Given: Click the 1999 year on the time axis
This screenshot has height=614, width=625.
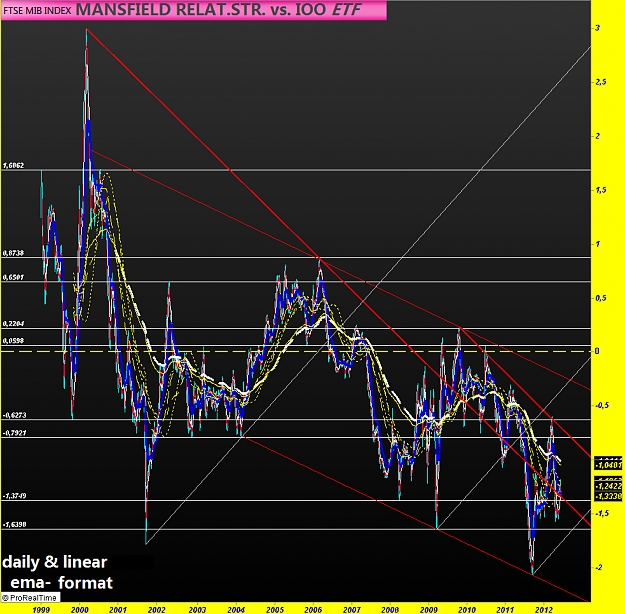Looking at the screenshot, I should tap(41, 609).
